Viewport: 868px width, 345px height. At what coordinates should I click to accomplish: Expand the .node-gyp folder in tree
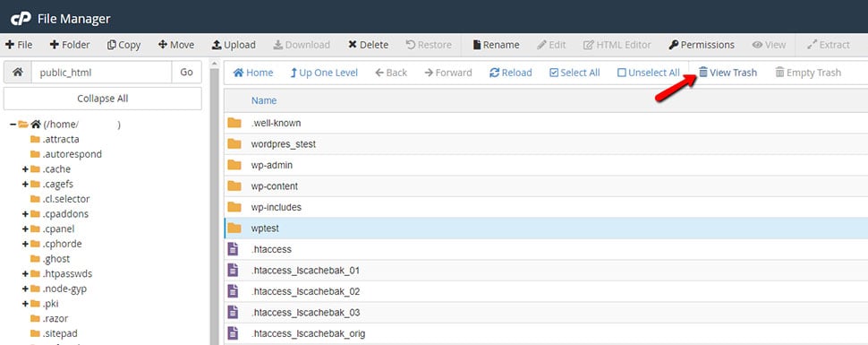pyautogui.click(x=25, y=289)
